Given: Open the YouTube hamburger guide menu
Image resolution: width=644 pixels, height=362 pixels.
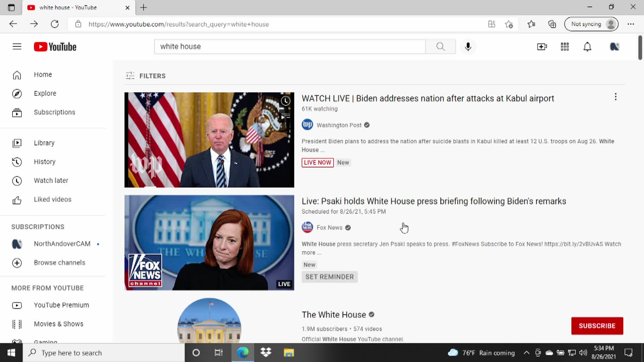Looking at the screenshot, I should pyautogui.click(x=17, y=47).
